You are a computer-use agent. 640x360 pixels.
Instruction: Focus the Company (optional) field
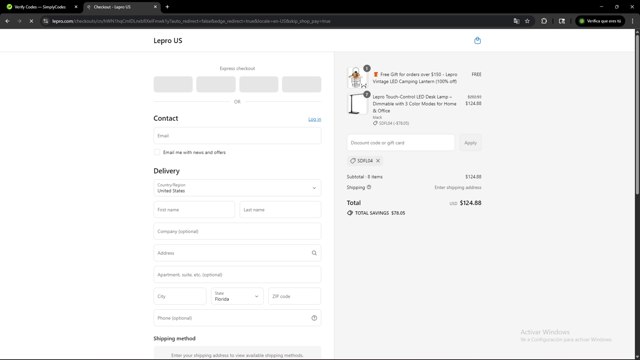click(237, 231)
